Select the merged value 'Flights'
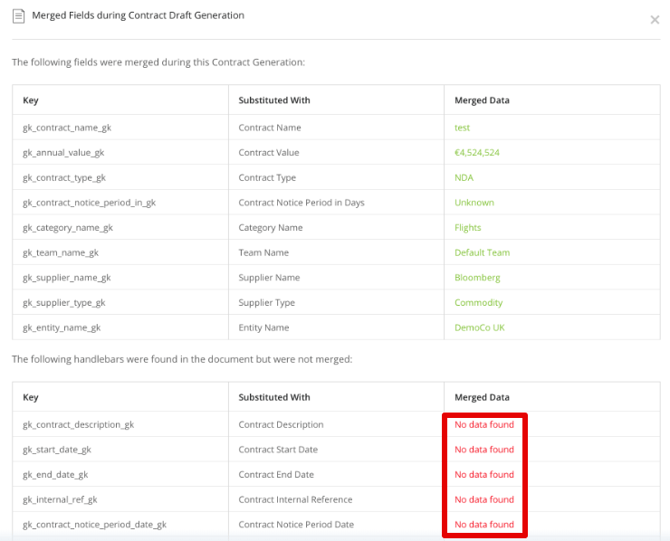 point(467,228)
